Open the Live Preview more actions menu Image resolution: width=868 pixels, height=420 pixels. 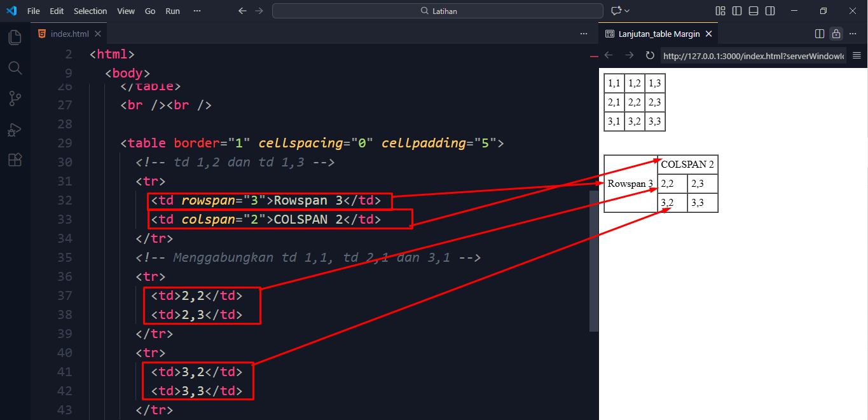pyautogui.click(x=853, y=34)
